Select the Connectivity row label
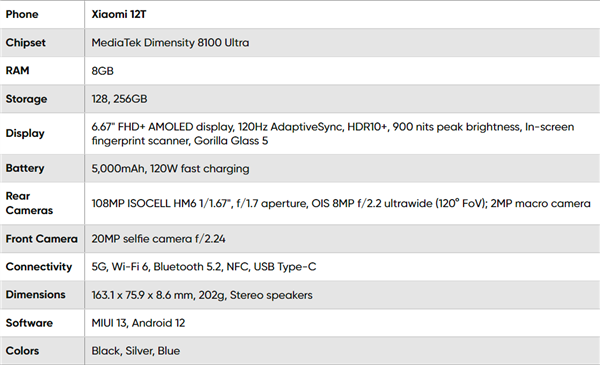The image size is (600, 365). (39, 267)
